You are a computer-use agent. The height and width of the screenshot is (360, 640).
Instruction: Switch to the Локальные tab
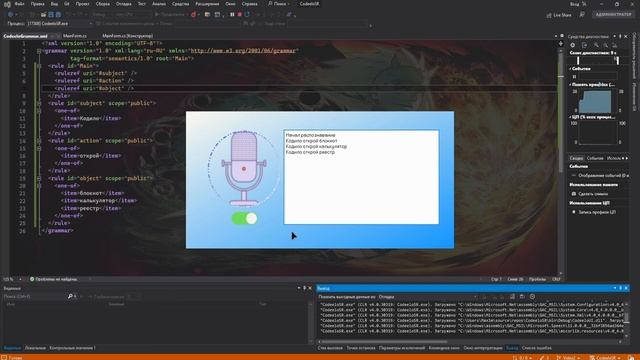click(x=35, y=348)
